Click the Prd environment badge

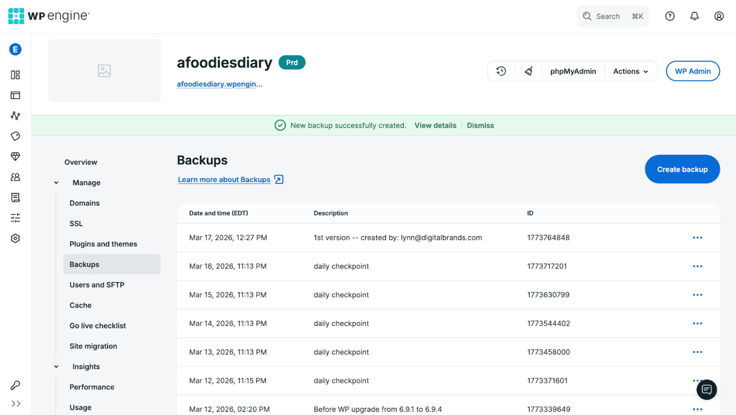[x=292, y=62]
